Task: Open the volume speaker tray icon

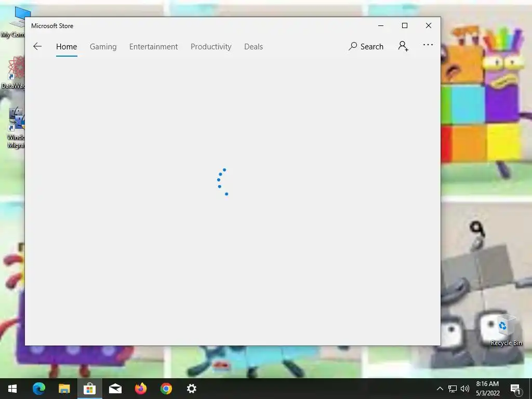Action: click(x=465, y=389)
